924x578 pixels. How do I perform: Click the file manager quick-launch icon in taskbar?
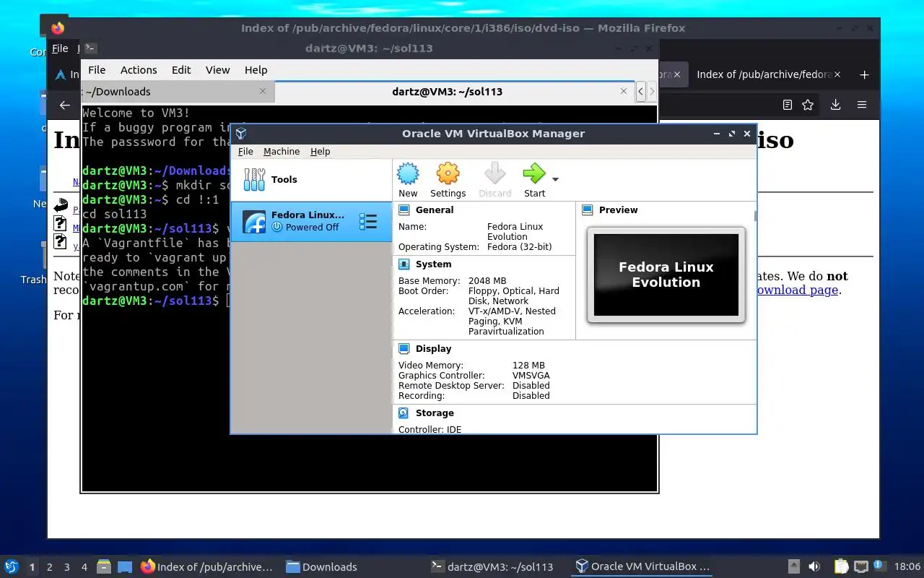click(x=104, y=566)
